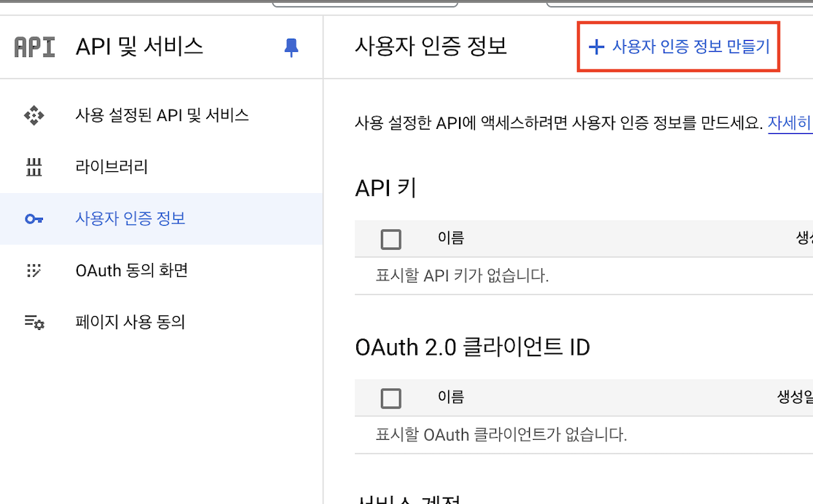Click the API 및 서비스 header title
The image size is (813, 504).
[139, 47]
